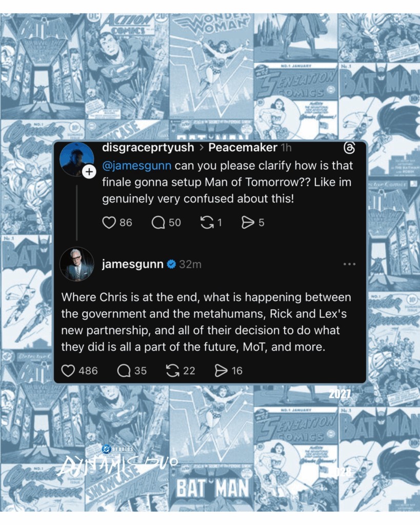
Task: Click the 32m timestamp on the reply
Action: click(x=190, y=265)
